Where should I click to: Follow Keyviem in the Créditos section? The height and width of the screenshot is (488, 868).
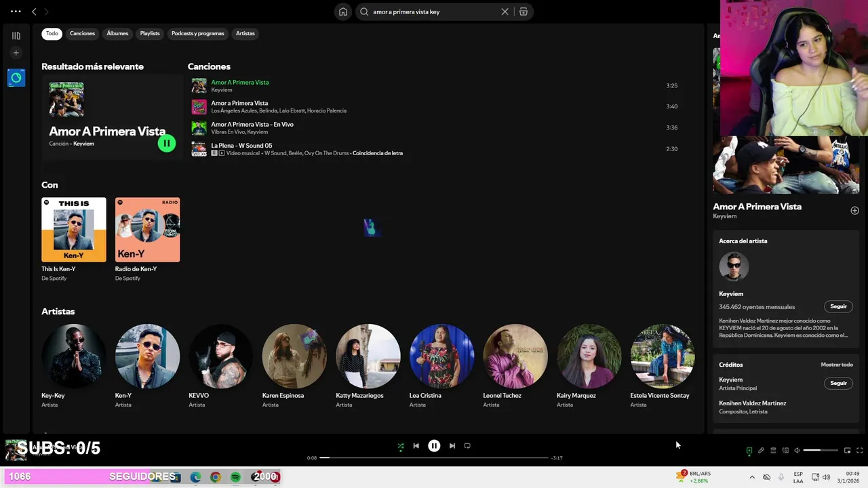(838, 383)
